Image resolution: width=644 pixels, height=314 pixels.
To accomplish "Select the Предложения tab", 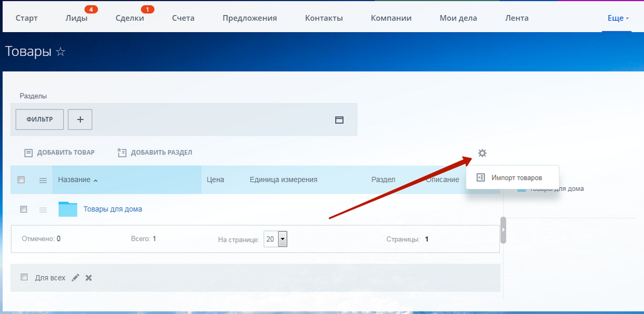I will click(x=250, y=18).
